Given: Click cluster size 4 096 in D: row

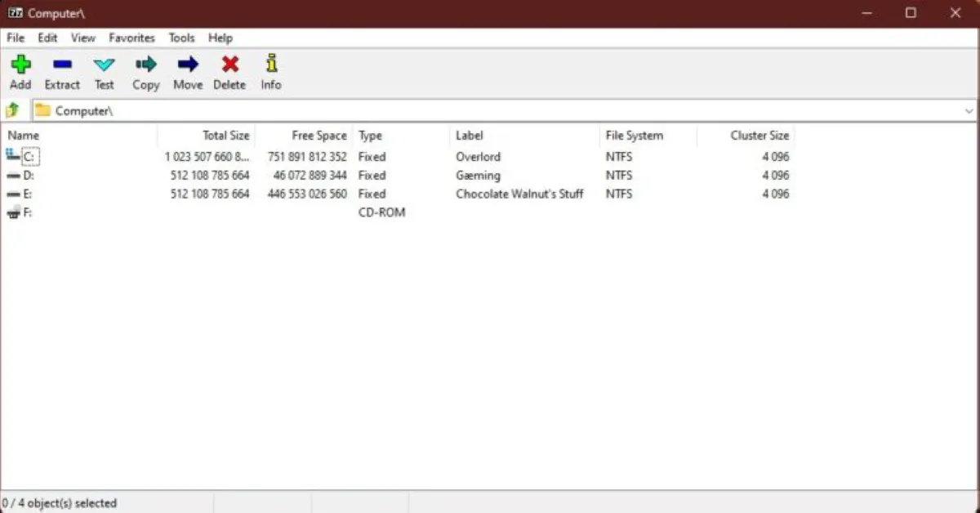Looking at the screenshot, I should click(x=776, y=175).
